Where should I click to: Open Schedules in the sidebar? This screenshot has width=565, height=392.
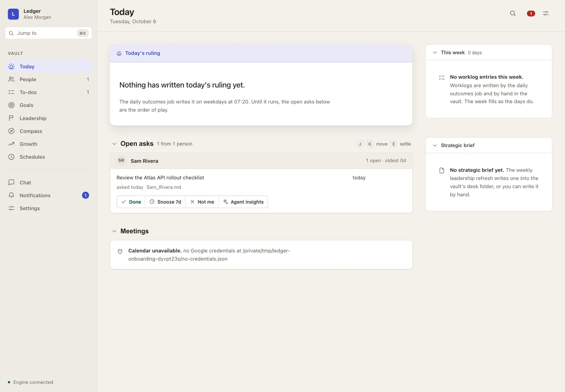pos(48,157)
